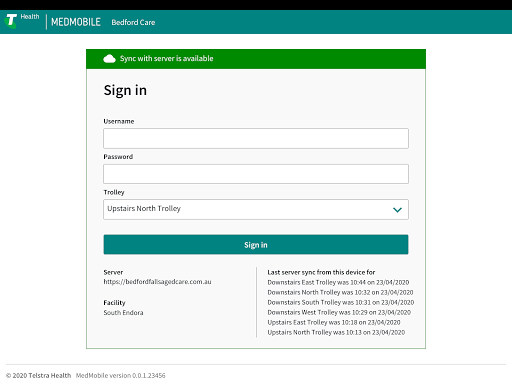Click the 2020 Telstra Health copyright text
Screen dimensions: 512x384
[x=39, y=375]
